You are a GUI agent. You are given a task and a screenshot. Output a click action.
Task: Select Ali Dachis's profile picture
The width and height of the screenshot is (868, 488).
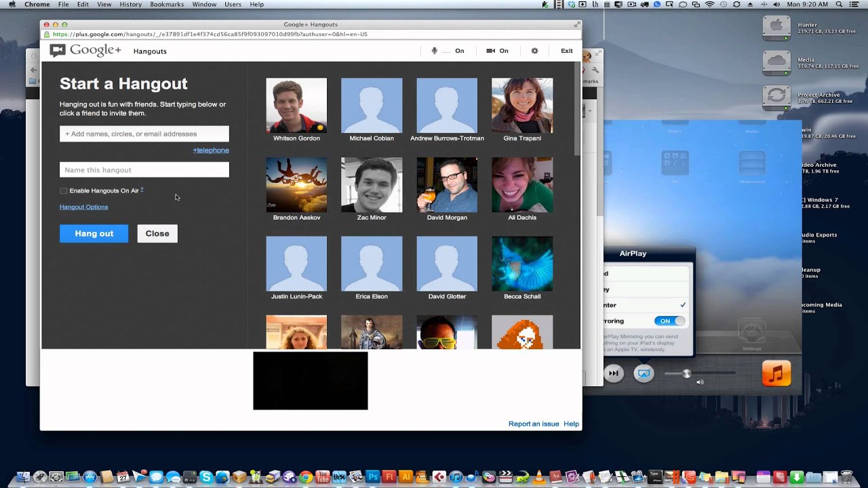[x=522, y=184]
